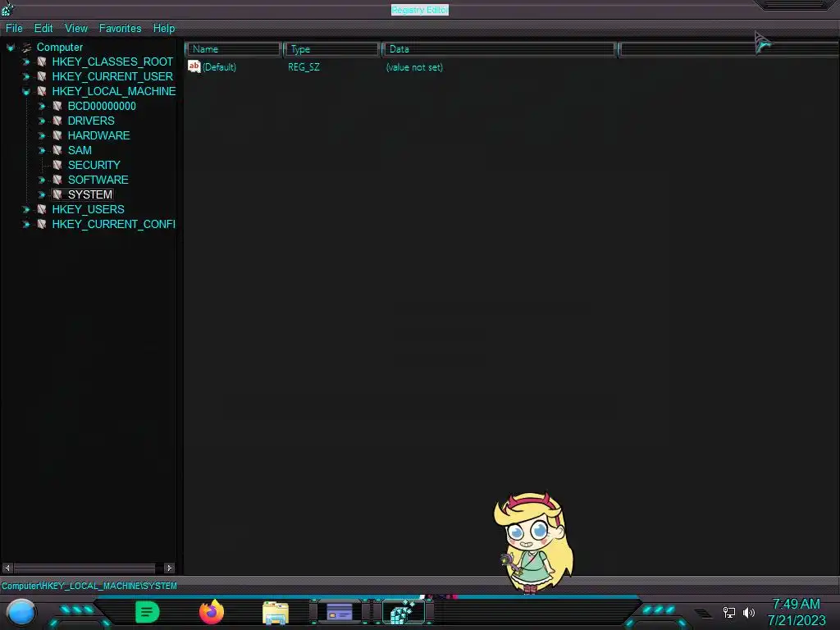Select the HARDWARE key label
The image size is (840, 630).
pos(98,135)
